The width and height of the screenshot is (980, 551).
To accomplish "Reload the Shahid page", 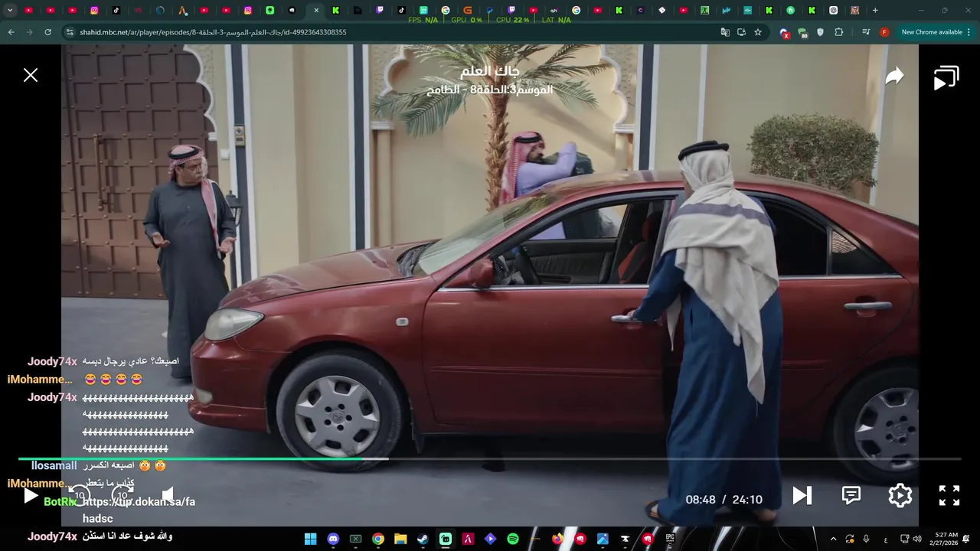I will click(47, 32).
